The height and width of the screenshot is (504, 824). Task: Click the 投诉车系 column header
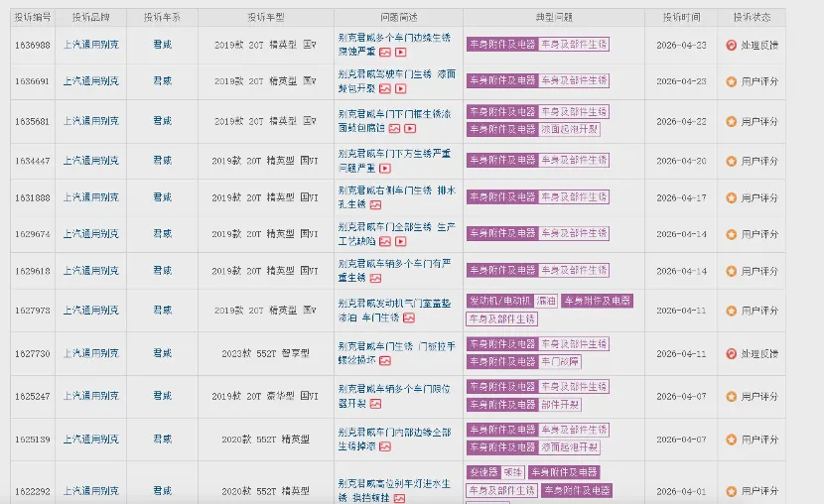click(x=163, y=17)
